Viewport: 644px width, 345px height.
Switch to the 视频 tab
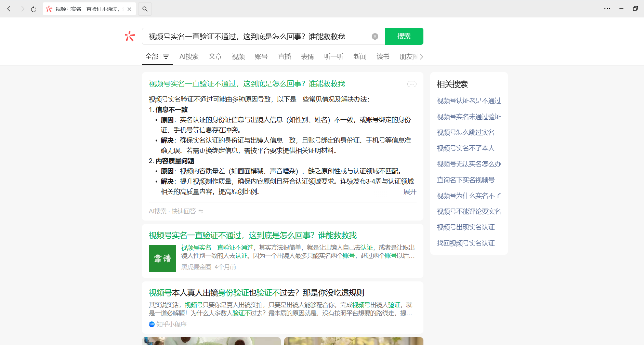[x=238, y=56]
